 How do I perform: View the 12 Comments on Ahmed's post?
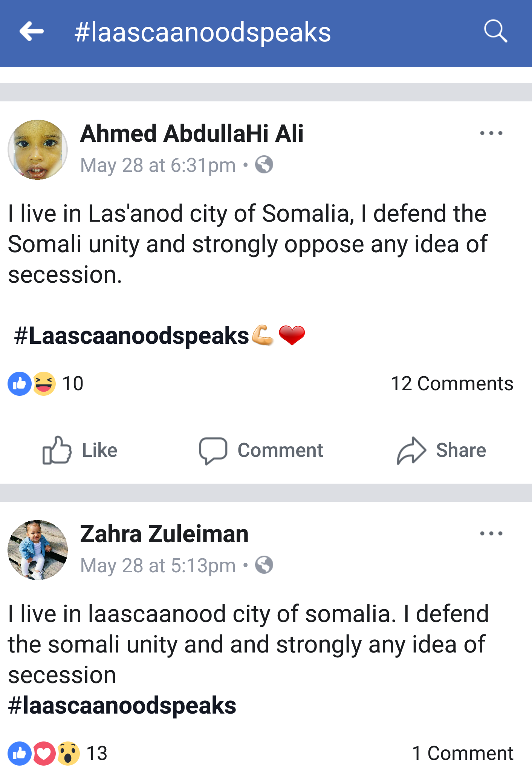pyautogui.click(x=452, y=384)
